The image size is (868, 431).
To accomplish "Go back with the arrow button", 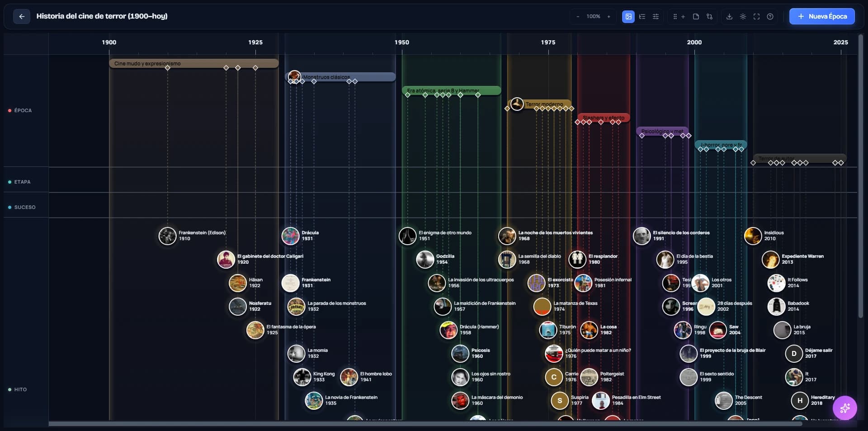I will [x=21, y=17].
